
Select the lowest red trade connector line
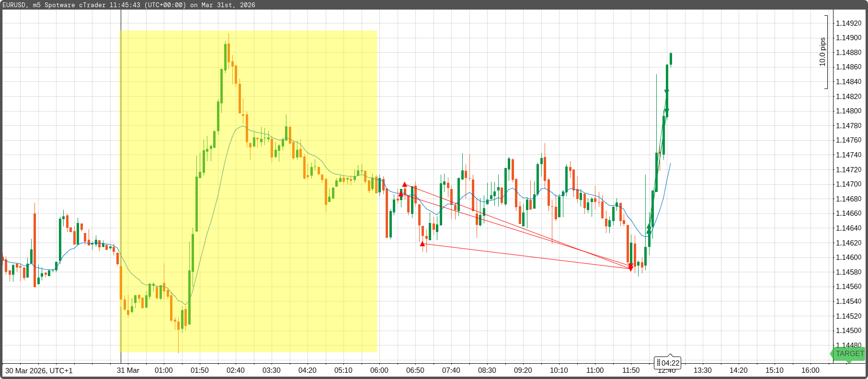click(527, 257)
